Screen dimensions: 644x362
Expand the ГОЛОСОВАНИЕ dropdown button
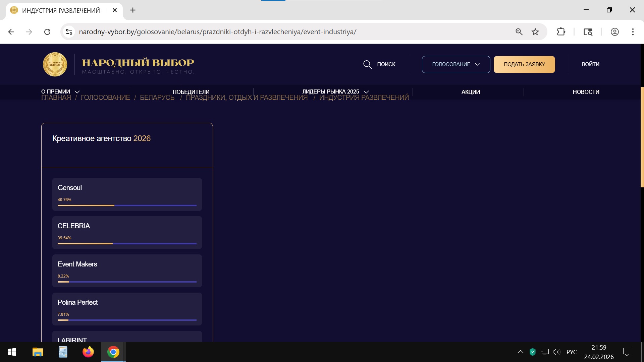click(455, 64)
